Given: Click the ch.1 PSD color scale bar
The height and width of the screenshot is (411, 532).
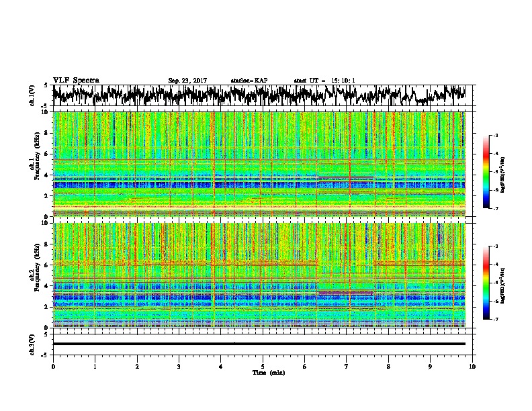Looking at the screenshot, I should click(x=486, y=172).
